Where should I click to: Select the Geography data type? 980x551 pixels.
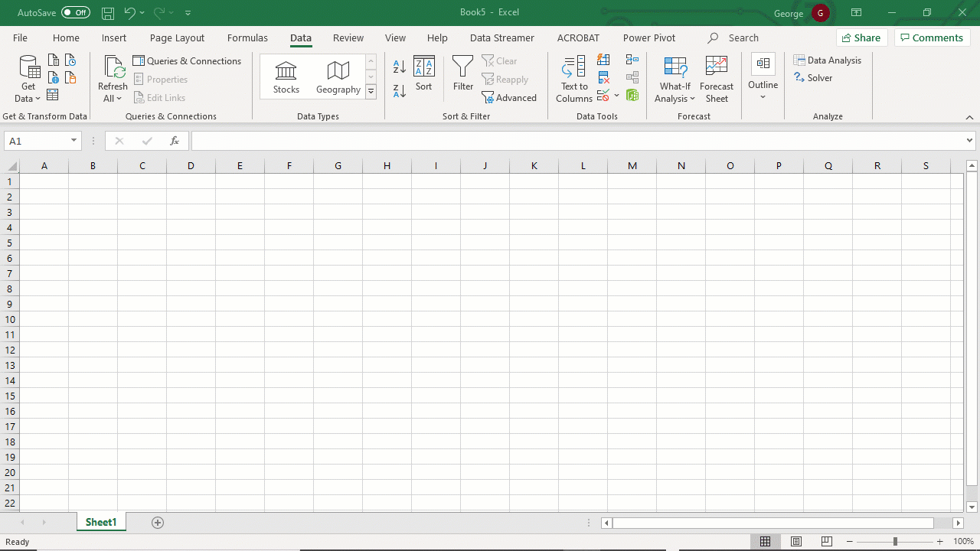[338, 77]
